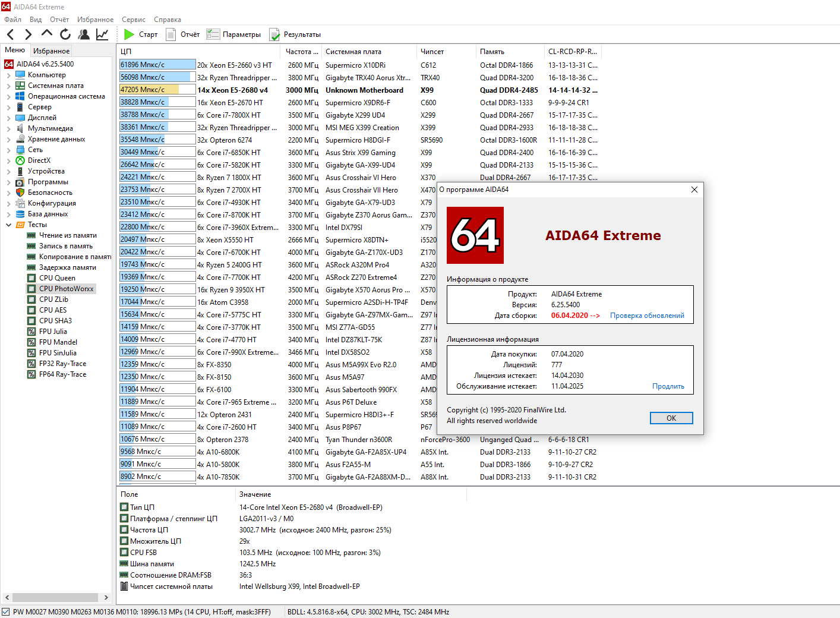This screenshot has width=840, height=618.
Task: Sort results by the Частота column header
Action: (302, 52)
